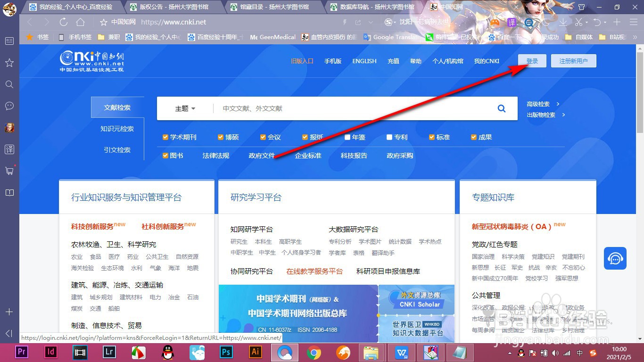Screen dimensions: 644x362
Task: Open sidebar shopping cart icon
Action: (x=9, y=171)
